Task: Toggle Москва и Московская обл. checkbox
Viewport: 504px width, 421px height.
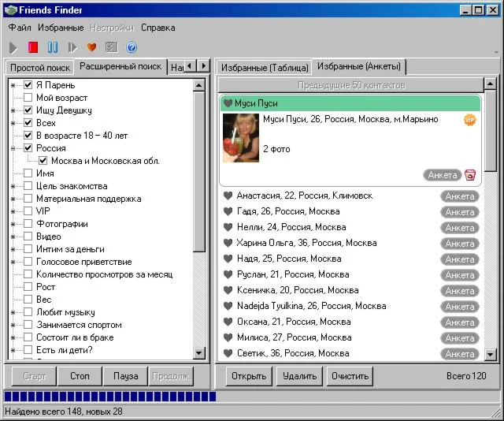Action: (43, 161)
